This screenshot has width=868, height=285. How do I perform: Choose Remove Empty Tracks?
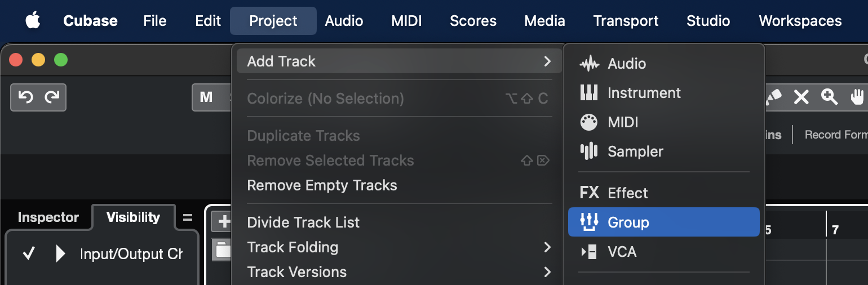[x=322, y=185]
